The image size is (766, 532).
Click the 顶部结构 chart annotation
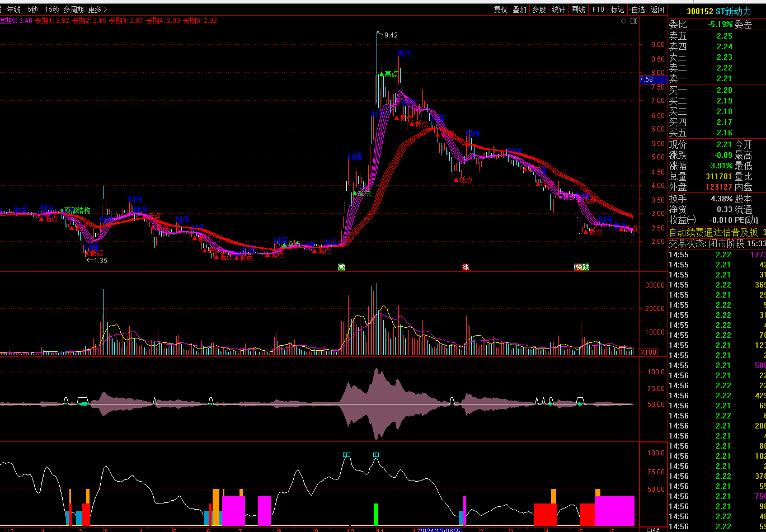click(x=77, y=210)
